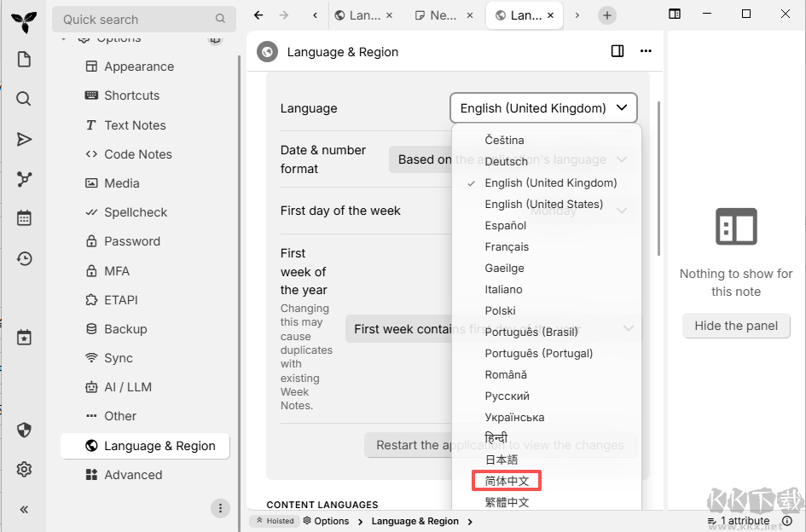Toggle split view icon in note header
Viewport: 806px width, 532px height.
(x=618, y=51)
